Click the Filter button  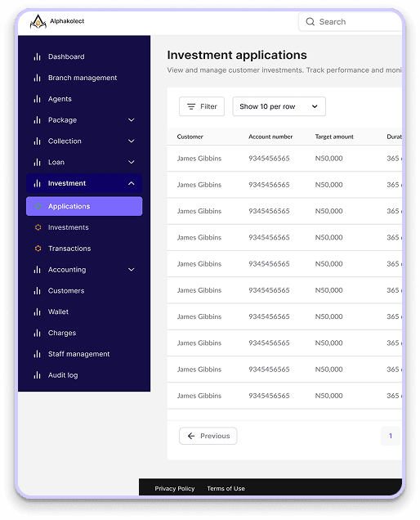pyautogui.click(x=202, y=106)
